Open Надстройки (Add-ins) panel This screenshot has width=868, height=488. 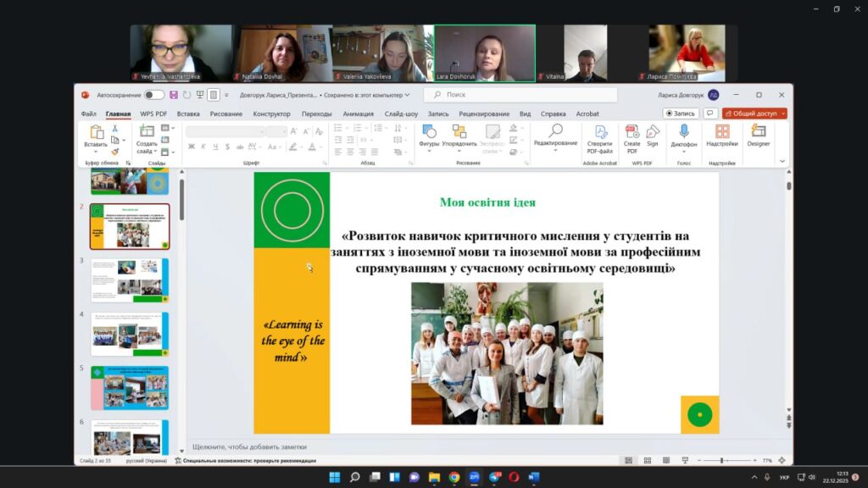pos(721,134)
